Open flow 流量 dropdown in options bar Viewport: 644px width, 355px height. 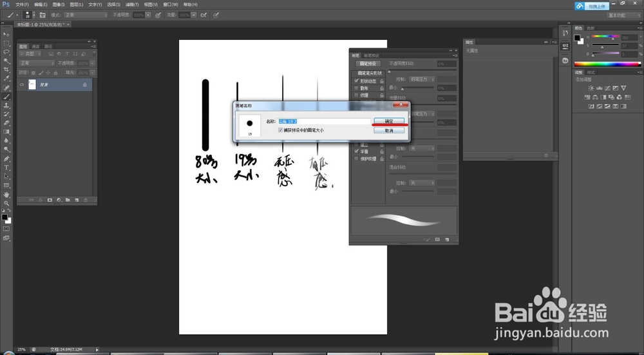[x=193, y=15]
